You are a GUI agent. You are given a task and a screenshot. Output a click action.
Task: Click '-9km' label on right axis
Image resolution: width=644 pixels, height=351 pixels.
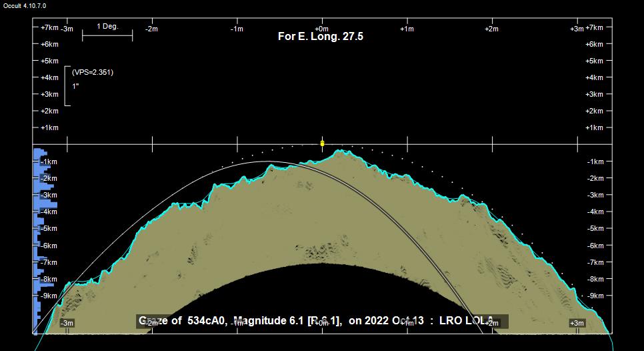coord(595,296)
